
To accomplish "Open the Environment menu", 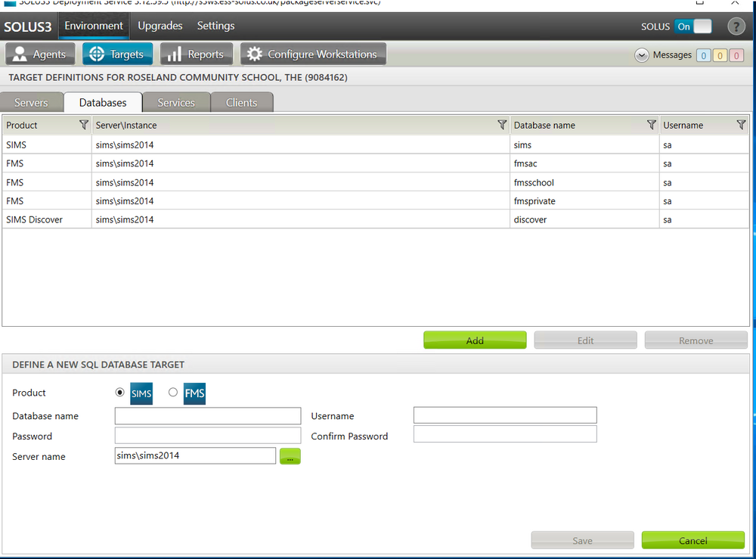I will point(94,26).
